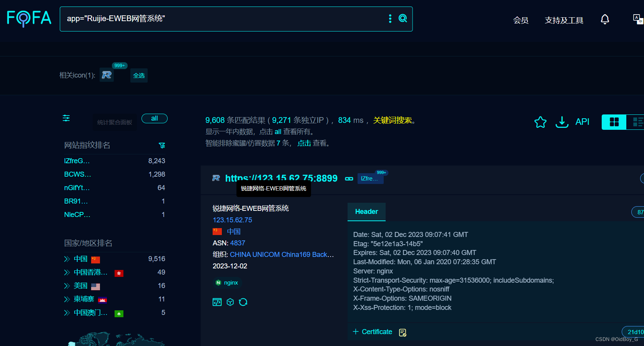
Task: Filter results by 美国
Action: [x=81, y=286]
